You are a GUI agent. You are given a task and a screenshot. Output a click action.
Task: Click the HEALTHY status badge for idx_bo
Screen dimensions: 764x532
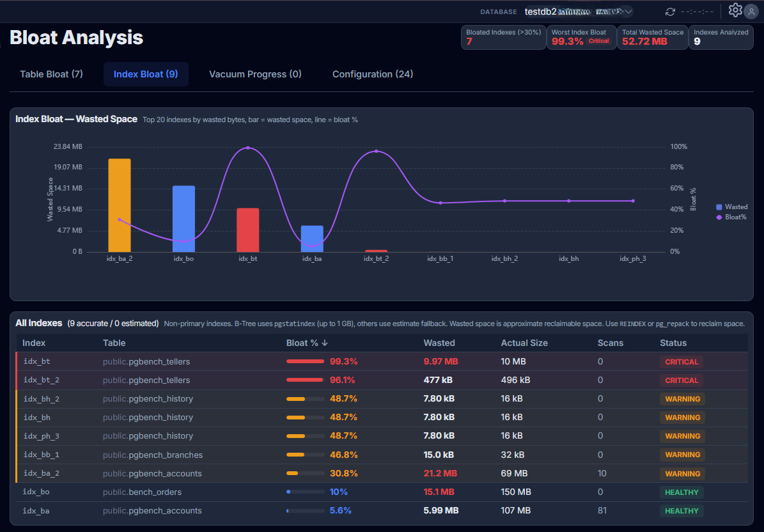(682, 492)
